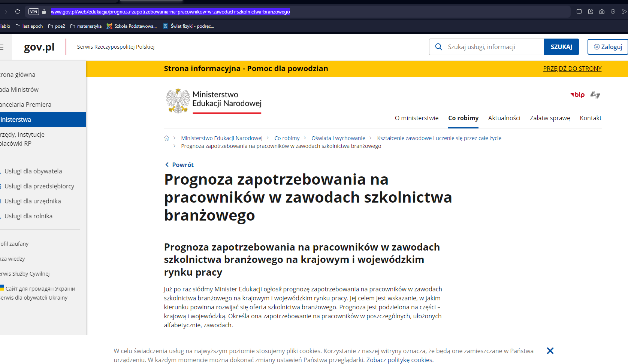Select 'Załatw sprawę' in ministry menu
Image resolution: width=628 pixels, height=364 pixels.
(x=550, y=118)
